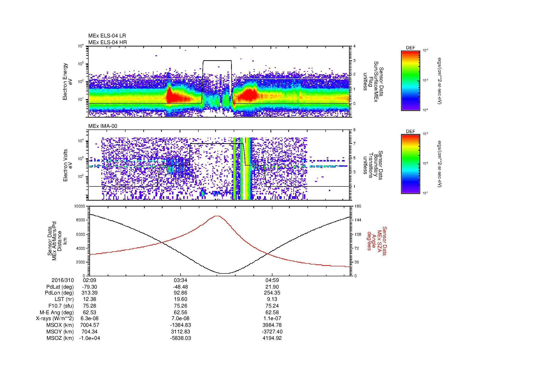Click the PdLat value 21.90
This screenshot has height=392, width=555.
272,287
